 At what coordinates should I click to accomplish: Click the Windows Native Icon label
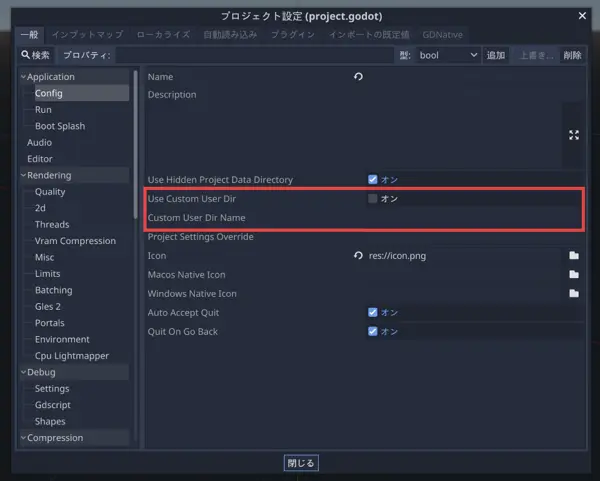192,293
